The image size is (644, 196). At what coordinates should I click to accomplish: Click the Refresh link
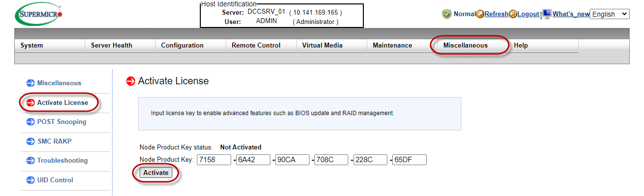[x=496, y=14]
